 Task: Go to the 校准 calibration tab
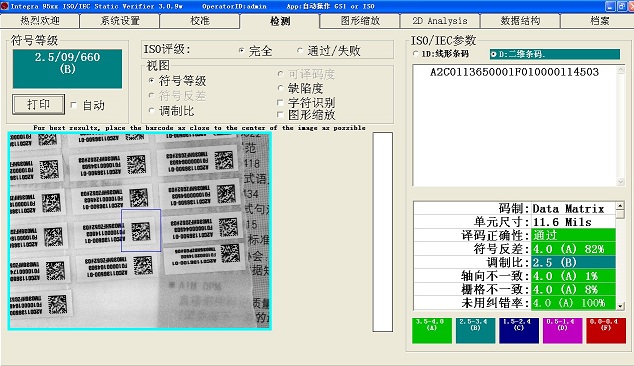pyautogui.click(x=200, y=21)
